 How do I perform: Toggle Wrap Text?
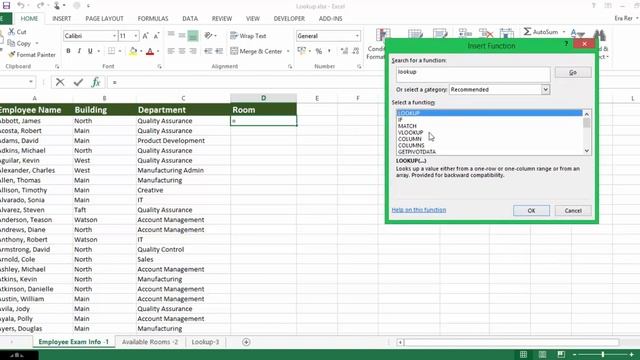click(x=248, y=36)
